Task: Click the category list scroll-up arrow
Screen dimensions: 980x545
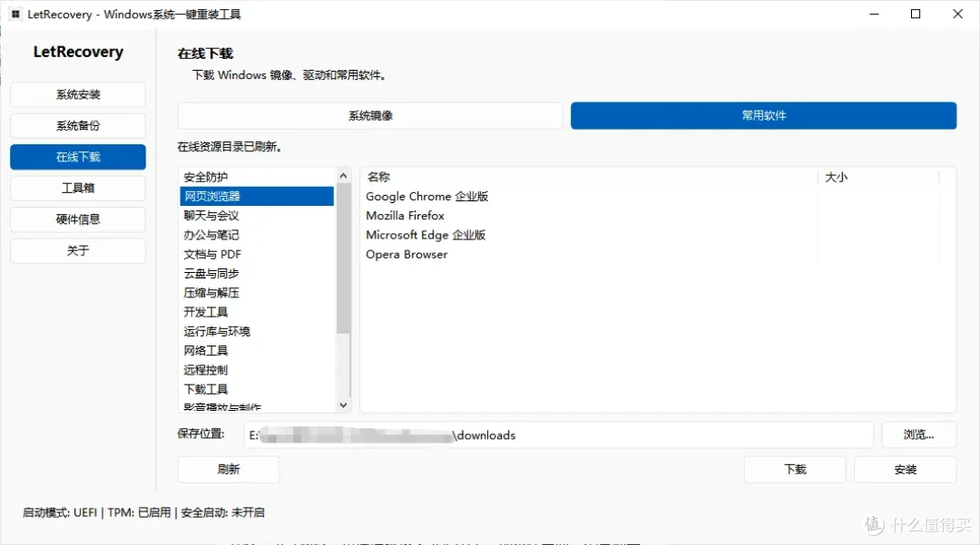Action: pyautogui.click(x=343, y=176)
